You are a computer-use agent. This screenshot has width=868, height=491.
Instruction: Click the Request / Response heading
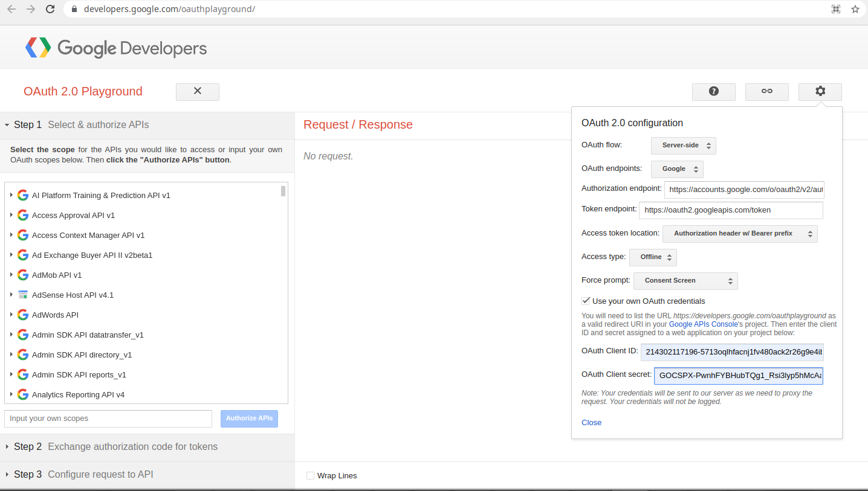(x=358, y=124)
